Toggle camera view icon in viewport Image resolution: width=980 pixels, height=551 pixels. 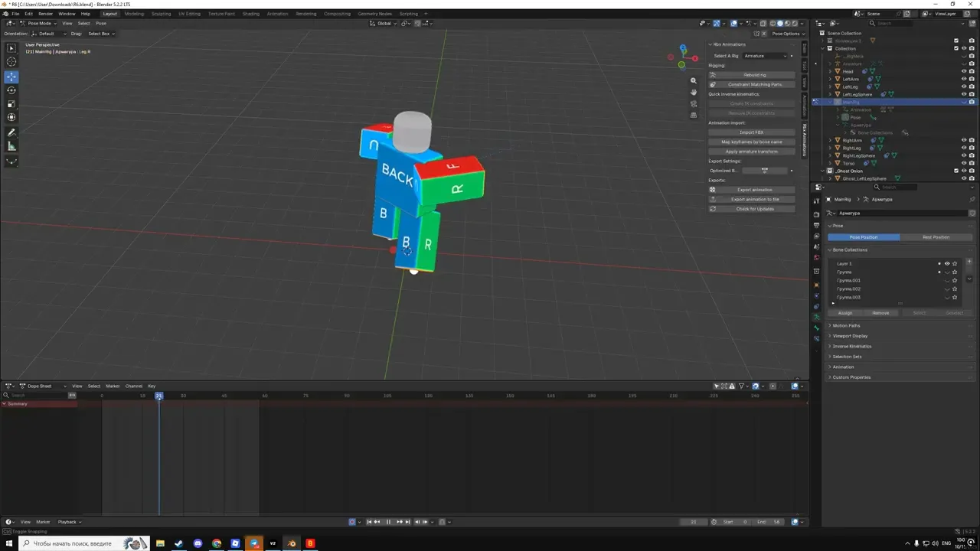point(694,103)
